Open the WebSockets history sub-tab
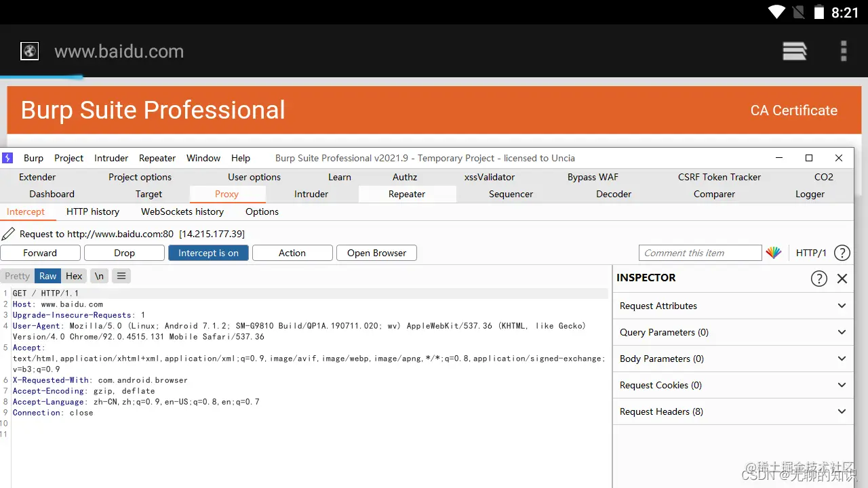Viewport: 868px width, 488px height. [x=182, y=211]
